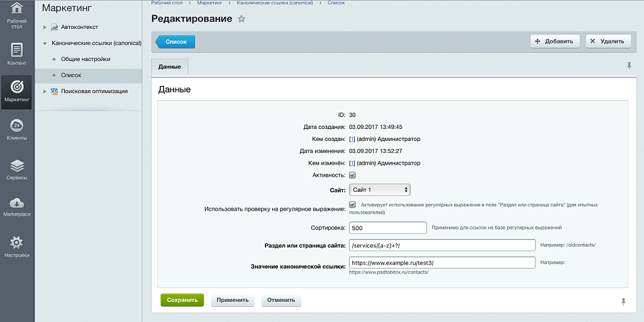This screenshot has height=322, width=644.
Task: Toggle the Активность checkbox
Action: (x=352, y=175)
